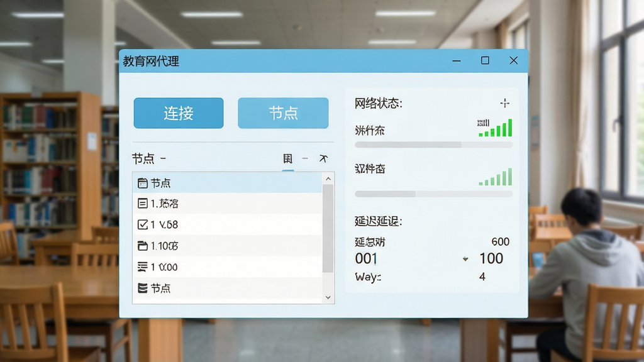
Task: Click the calendar icon on the highlighted 节点 row
Action: click(143, 183)
